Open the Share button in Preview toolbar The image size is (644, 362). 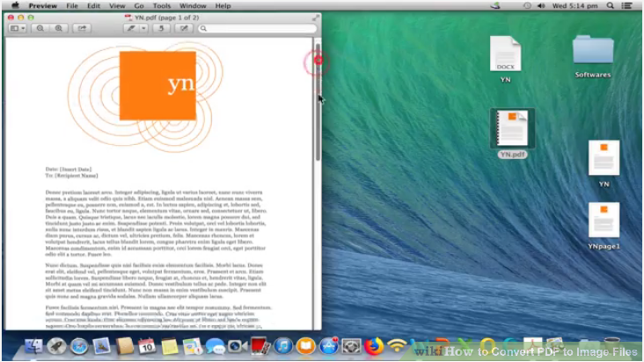82,28
